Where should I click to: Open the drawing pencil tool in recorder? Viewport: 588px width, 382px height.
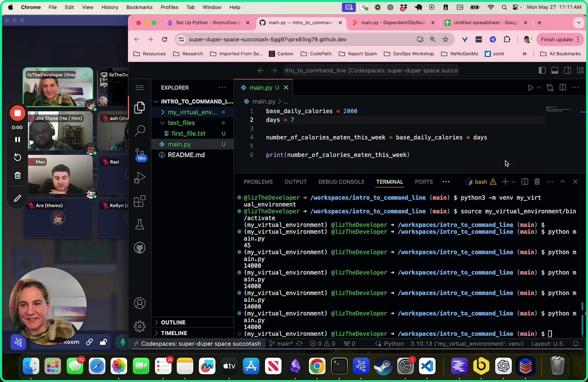(x=17, y=199)
